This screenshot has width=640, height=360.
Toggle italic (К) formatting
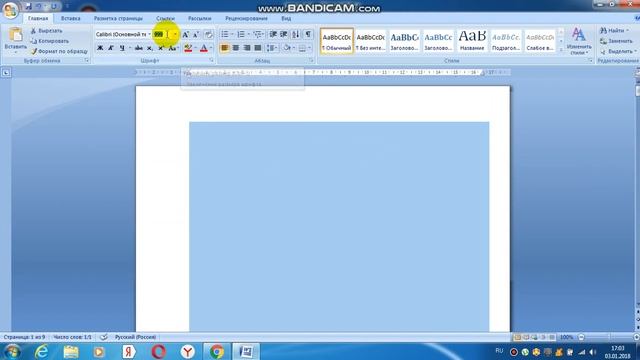pos(111,48)
